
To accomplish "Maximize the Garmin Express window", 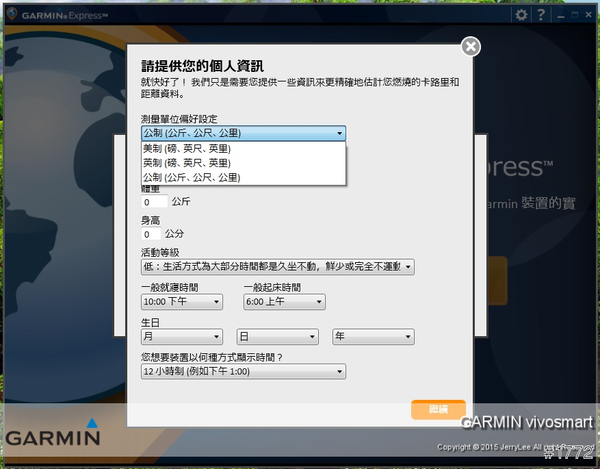I will pyautogui.click(x=575, y=15).
